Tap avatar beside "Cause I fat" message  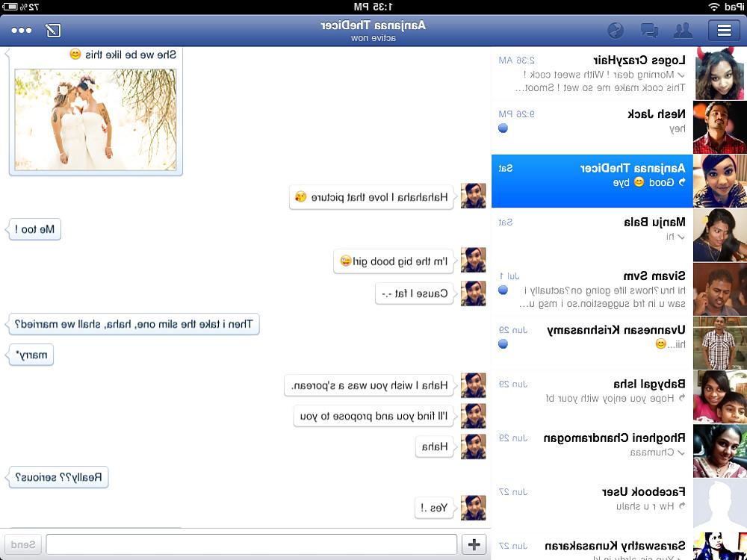pos(473,293)
